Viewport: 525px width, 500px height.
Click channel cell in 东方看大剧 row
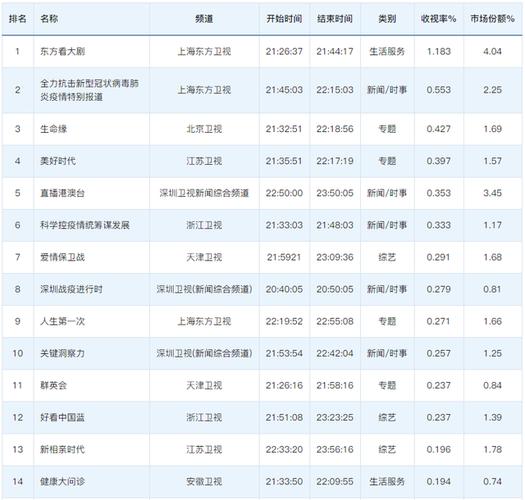(204, 51)
